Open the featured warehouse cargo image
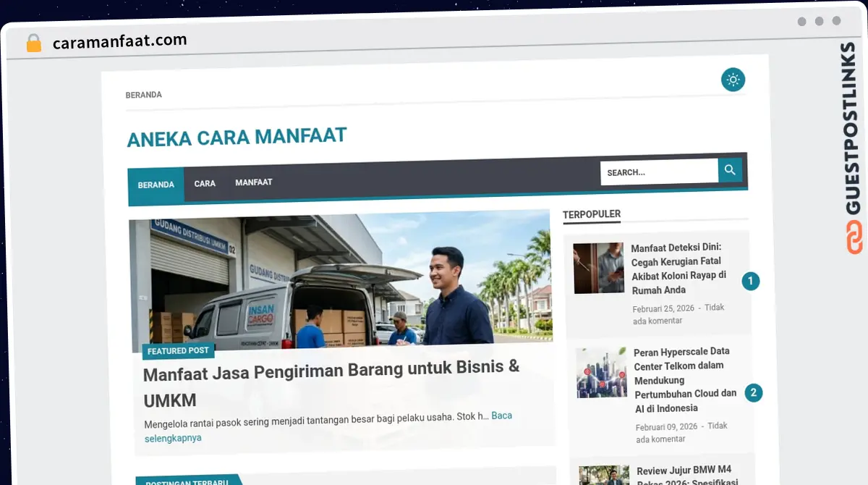This screenshot has height=485, width=868. coord(341,281)
